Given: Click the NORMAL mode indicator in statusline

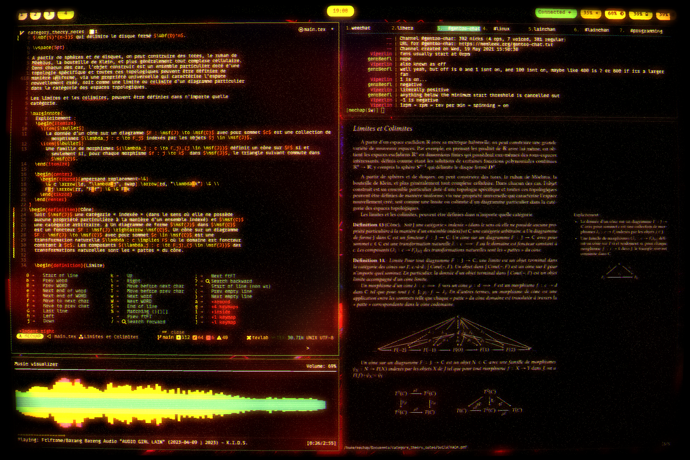Looking at the screenshot, I should pyautogui.click(x=30, y=336).
